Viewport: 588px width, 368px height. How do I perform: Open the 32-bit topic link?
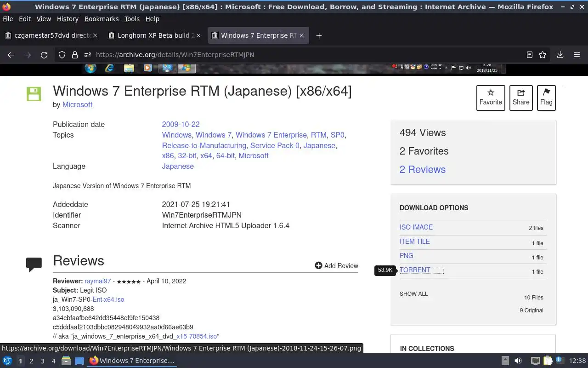point(187,156)
